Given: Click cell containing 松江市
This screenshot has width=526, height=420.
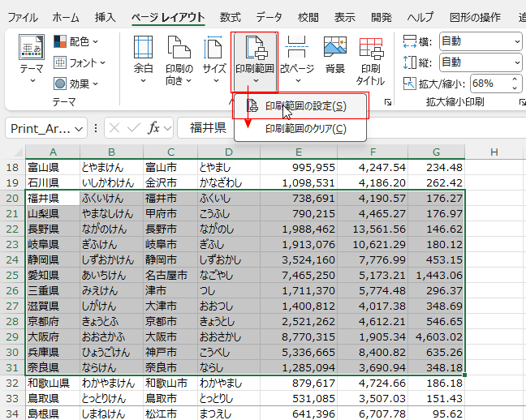Looking at the screenshot, I should click(170, 414).
